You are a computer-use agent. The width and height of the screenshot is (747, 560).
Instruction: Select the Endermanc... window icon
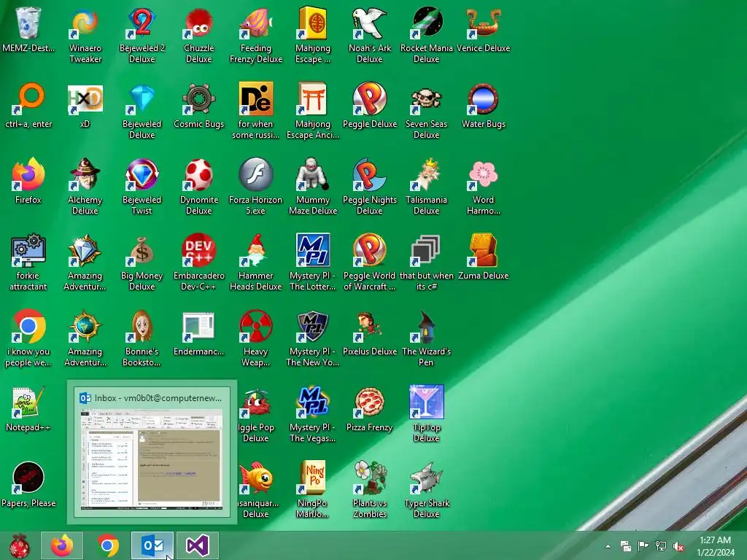click(x=198, y=326)
